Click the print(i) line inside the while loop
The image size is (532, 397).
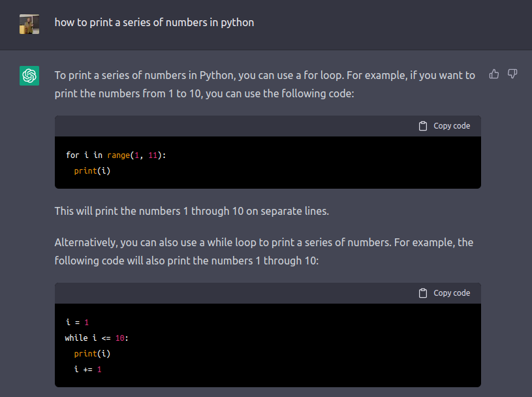pyautogui.click(x=92, y=353)
